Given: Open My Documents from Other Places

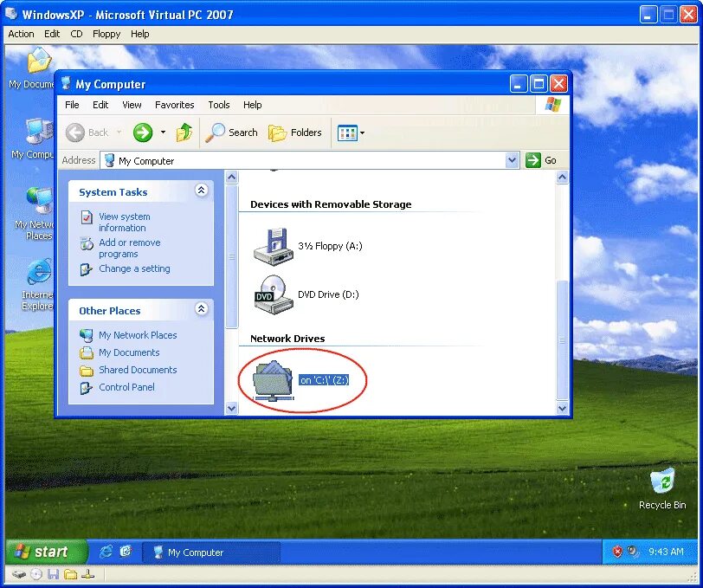Looking at the screenshot, I should [x=129, y=352].
